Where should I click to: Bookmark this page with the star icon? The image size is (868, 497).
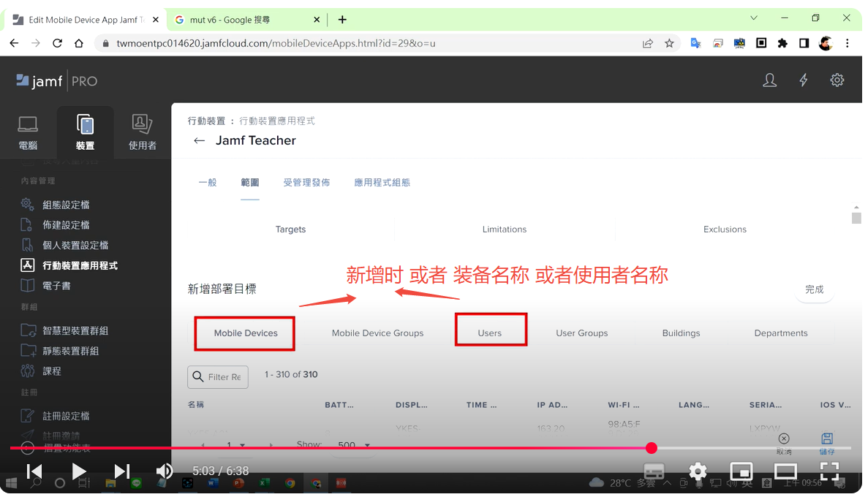click(x=669, y=43)
